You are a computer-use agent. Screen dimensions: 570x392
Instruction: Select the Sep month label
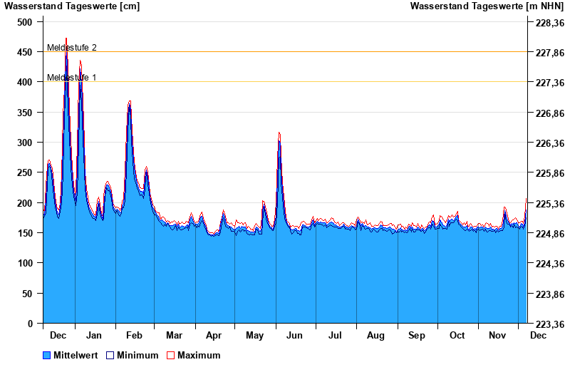click(x=417, y=336)
